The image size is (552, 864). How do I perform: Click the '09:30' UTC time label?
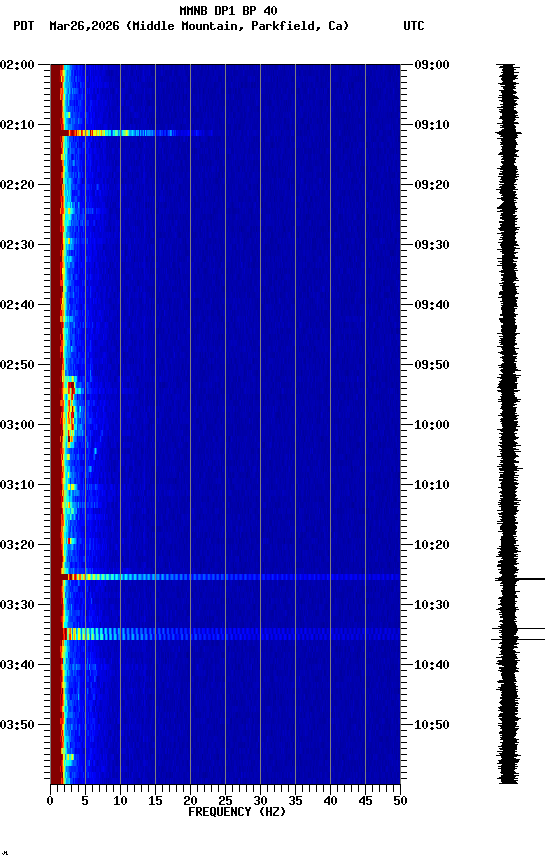click(432, 245)
